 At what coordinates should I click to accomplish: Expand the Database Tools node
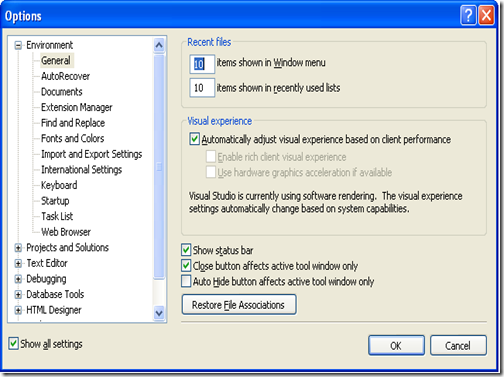[x=18, y=295]
